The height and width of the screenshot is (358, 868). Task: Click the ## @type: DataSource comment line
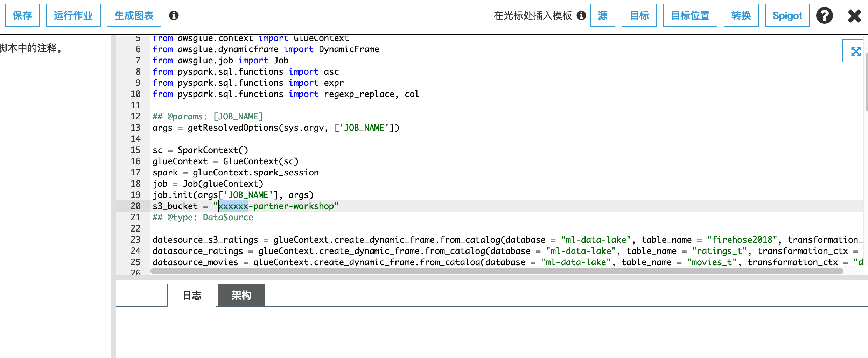[x=203, y=217]
